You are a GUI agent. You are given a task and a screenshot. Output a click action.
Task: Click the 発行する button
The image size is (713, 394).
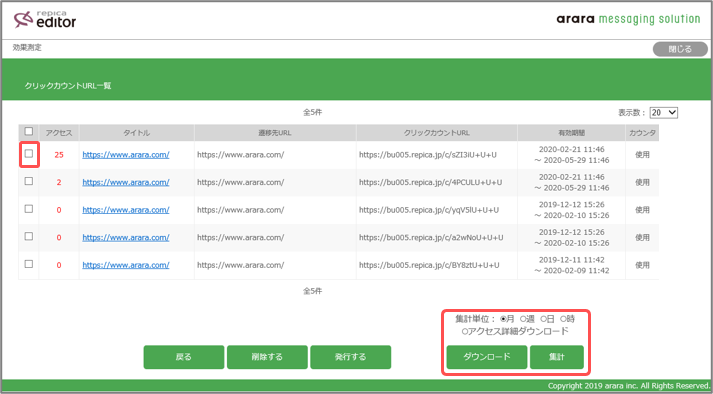click(351, 357)
